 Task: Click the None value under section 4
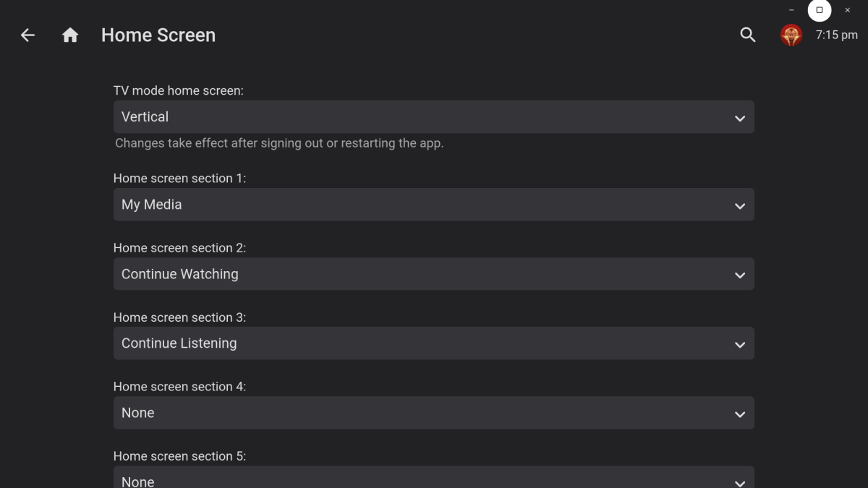click(137, 413)
